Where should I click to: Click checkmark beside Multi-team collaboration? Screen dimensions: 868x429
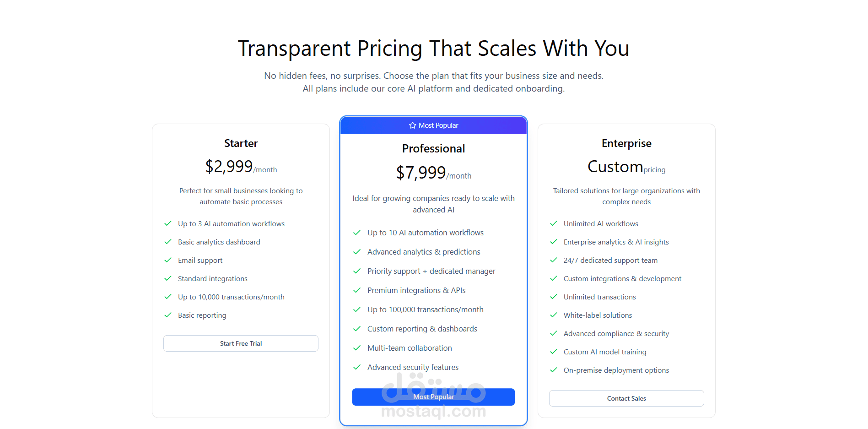click(x=357, y=348)
